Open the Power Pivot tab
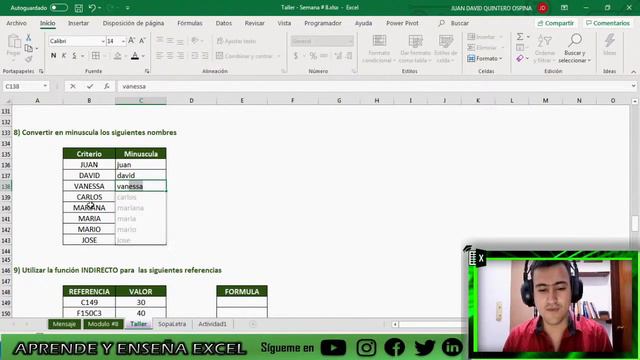Viewport: 640px width, 360px height. click(402, 23)
